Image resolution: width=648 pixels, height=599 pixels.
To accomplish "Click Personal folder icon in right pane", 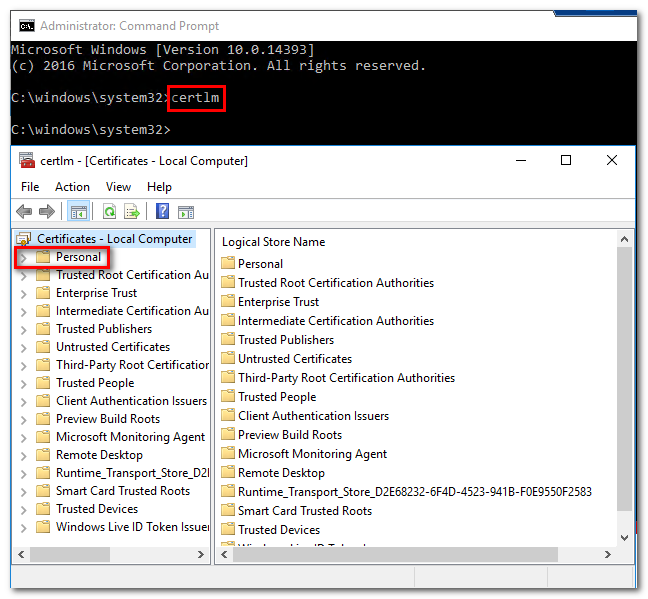I will [x=228, y=263].
